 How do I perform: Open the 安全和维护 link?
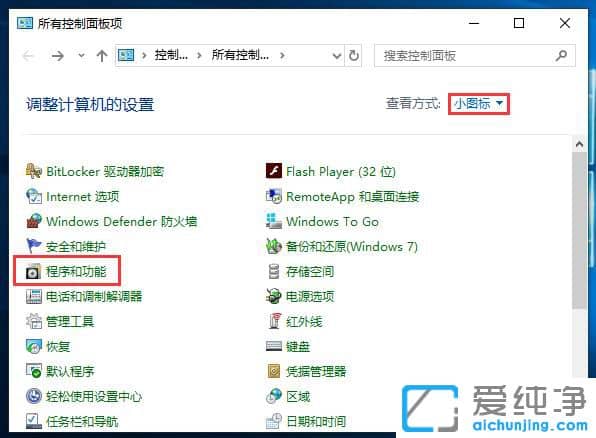click(76, 247)
